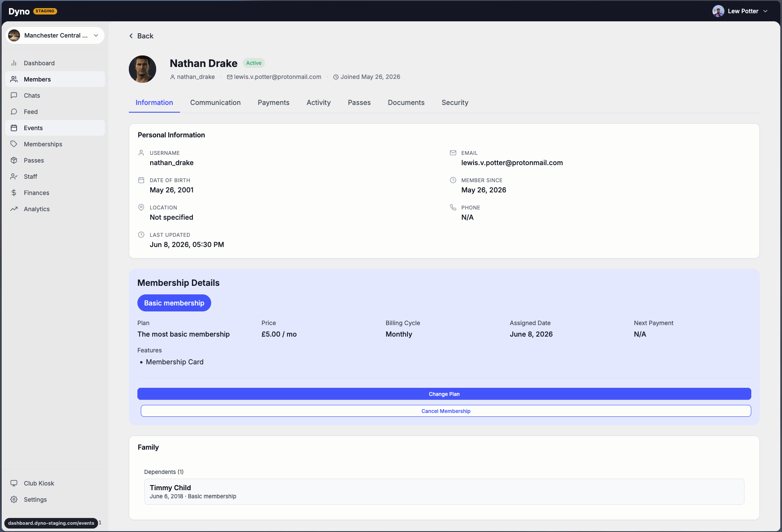Click the clock icon beside Joined date
The width and height of the screenshot is (782, 532).
pyautogui.click(x=336, y=77)
